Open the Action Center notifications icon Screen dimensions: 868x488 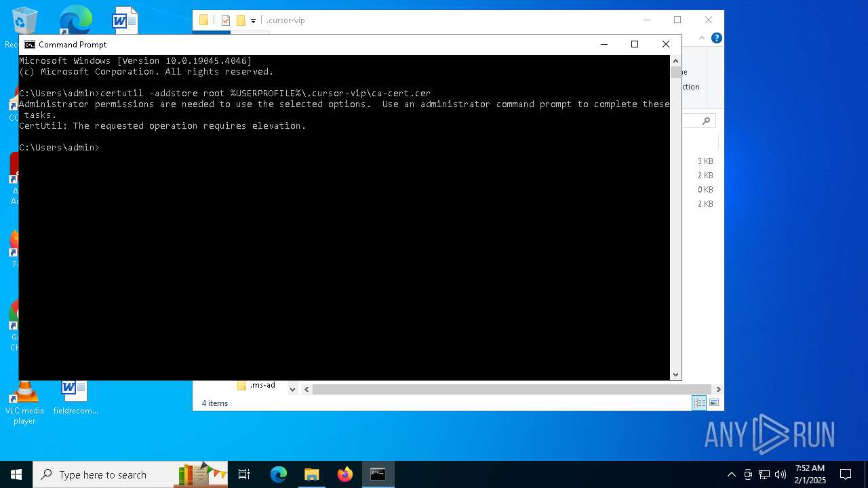(846, 474)
